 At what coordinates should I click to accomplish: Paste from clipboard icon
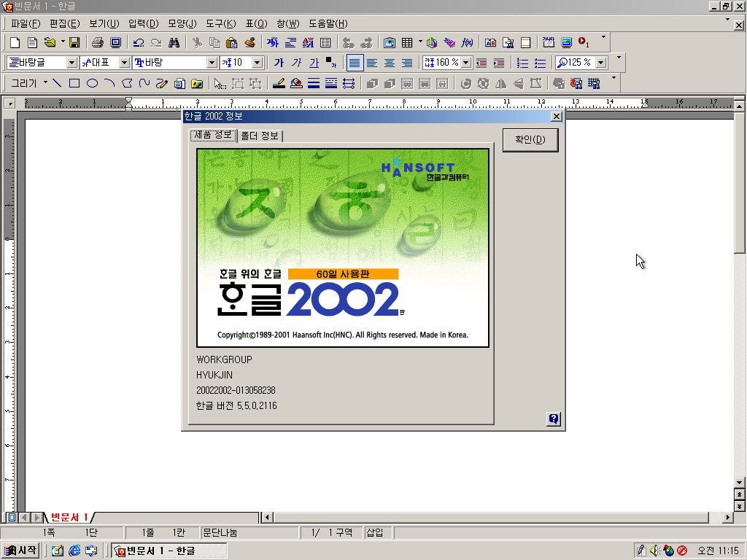[232, 43]
